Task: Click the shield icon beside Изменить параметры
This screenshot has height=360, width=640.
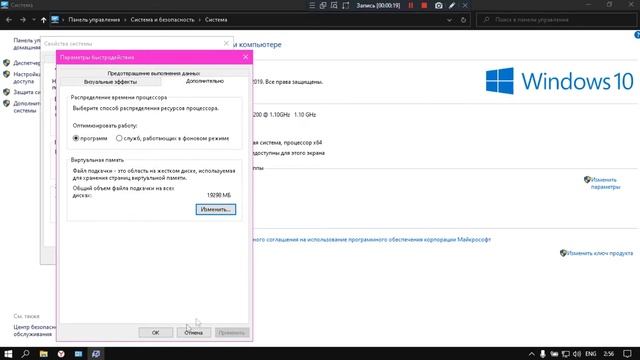Action: pos(587,180)
